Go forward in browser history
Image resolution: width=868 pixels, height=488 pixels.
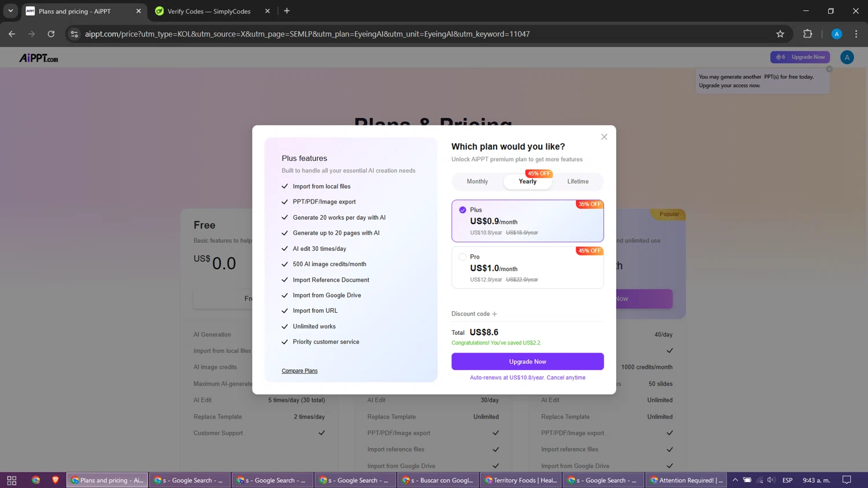[31, 34]
